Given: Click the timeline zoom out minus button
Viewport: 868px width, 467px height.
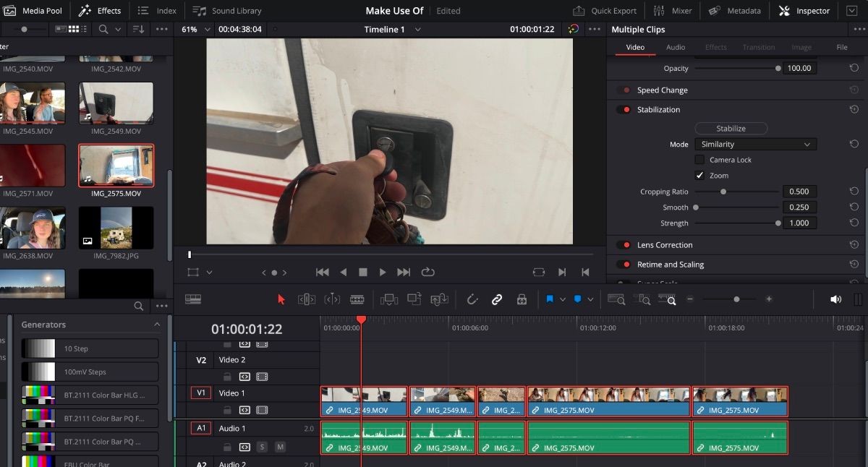Looking at the screenshot, I should click(x=690, y=299).
